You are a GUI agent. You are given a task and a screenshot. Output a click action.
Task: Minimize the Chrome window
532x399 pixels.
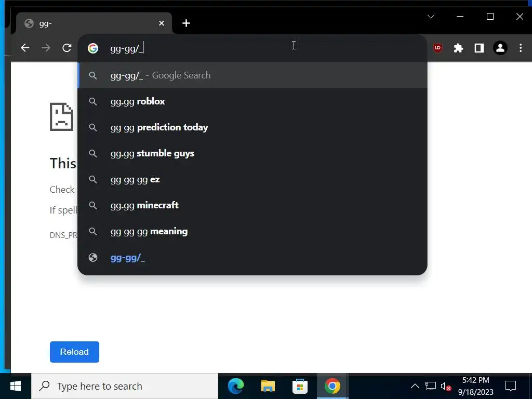click(460, 16)
